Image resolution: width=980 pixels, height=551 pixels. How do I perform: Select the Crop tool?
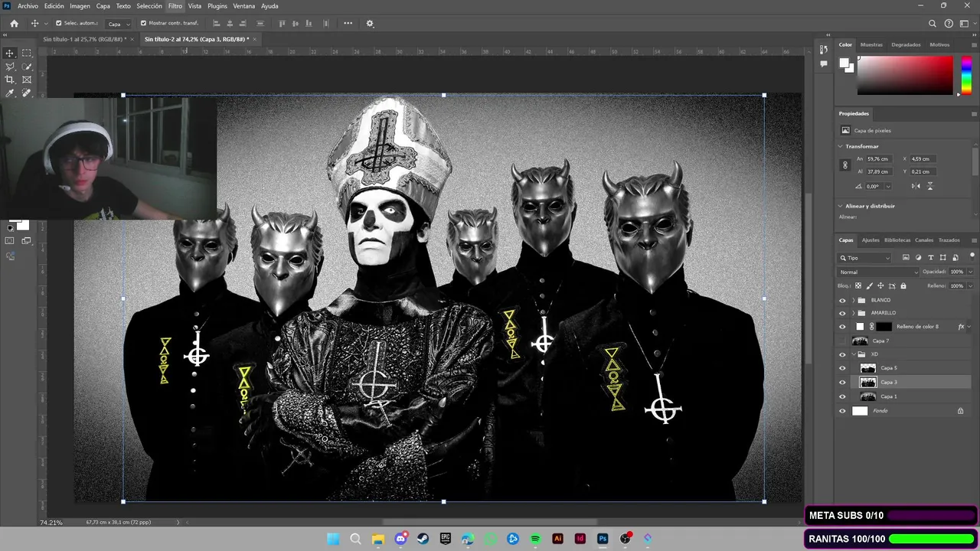pos(10,80)
